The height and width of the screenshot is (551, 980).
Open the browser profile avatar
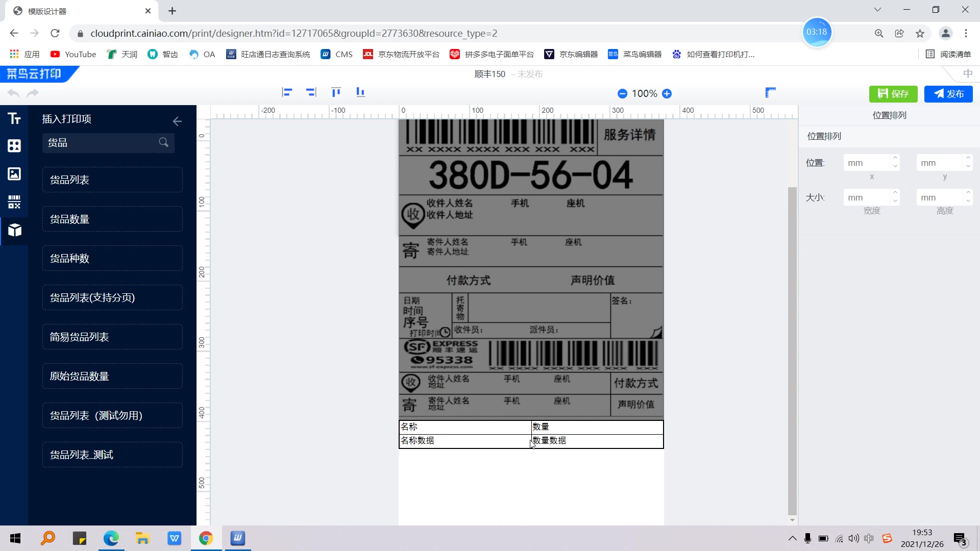click(945, 33)
